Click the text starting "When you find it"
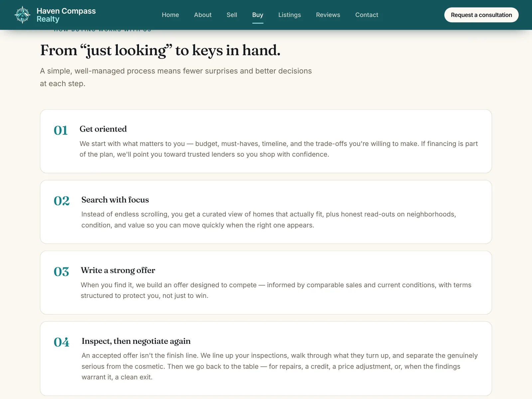This screenshot has height=399, width=532. 276,290
